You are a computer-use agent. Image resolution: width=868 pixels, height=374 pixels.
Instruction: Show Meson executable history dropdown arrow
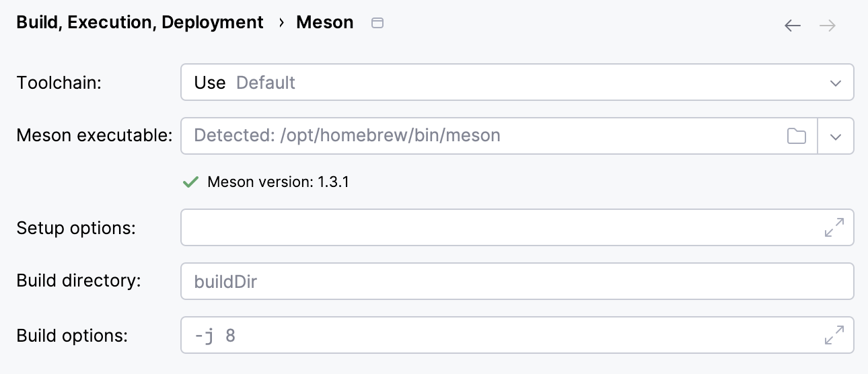pyautogui.click(x=836, y=136)
